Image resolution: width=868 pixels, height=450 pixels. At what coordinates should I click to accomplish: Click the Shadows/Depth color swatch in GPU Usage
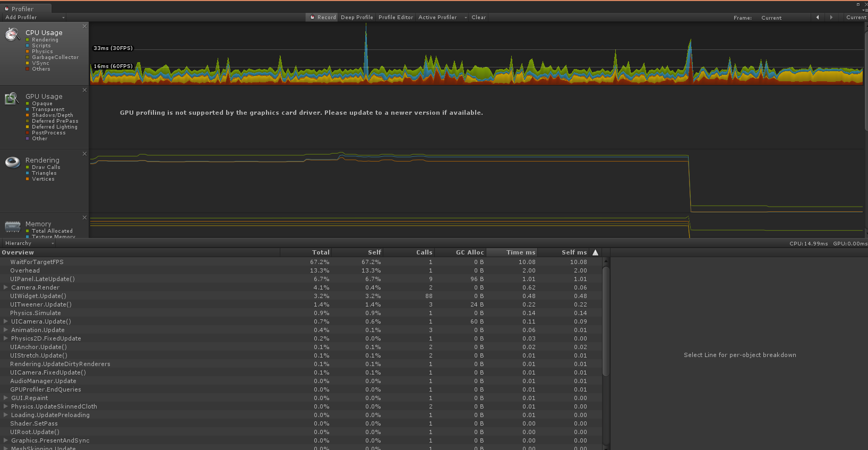28,115
